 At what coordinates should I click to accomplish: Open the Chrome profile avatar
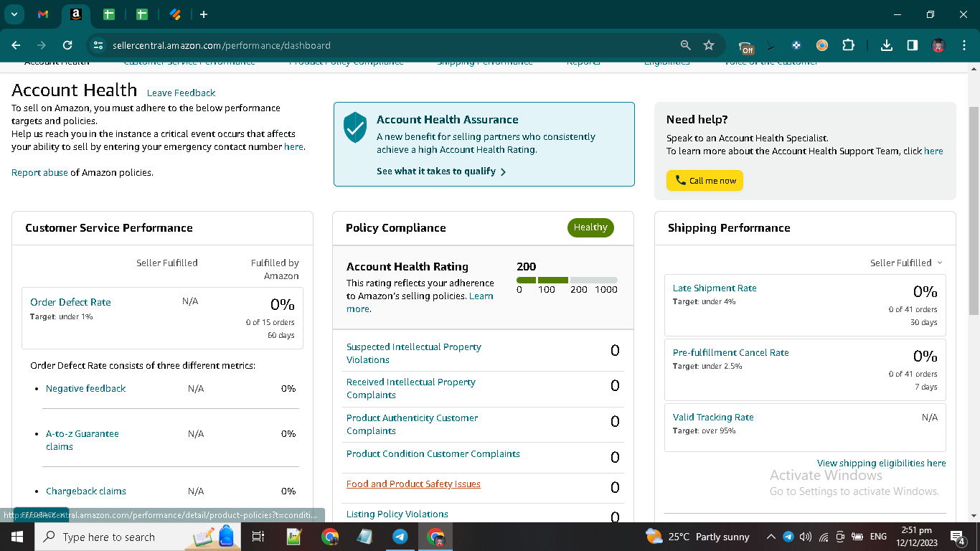click(938, 45)
